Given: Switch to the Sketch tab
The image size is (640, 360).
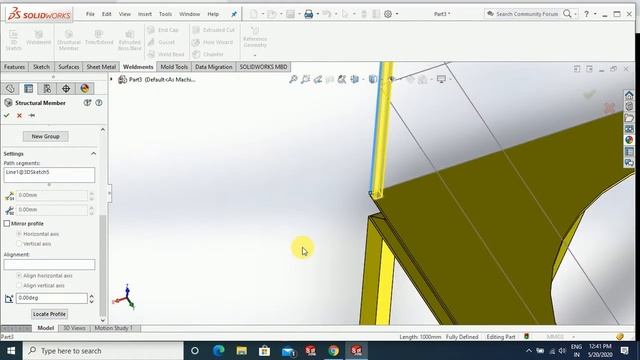Looking at the screenshot, I should [41, 67].
